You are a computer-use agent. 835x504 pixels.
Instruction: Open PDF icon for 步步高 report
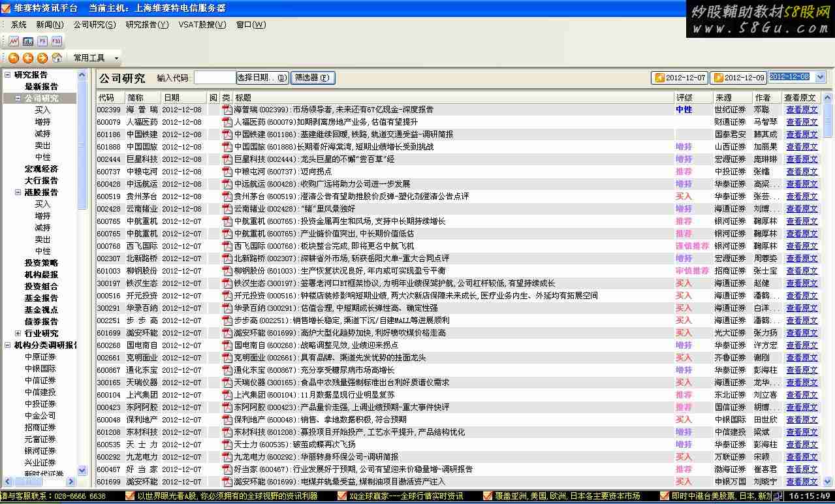227,321
